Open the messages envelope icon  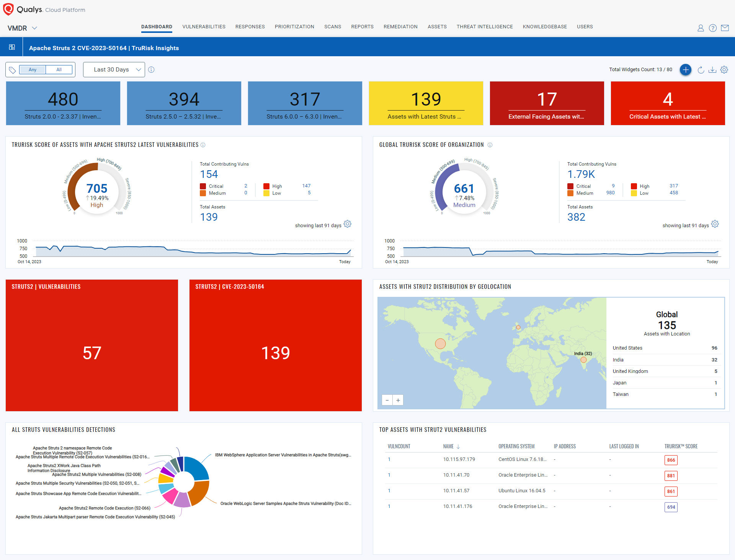(725, 28)
